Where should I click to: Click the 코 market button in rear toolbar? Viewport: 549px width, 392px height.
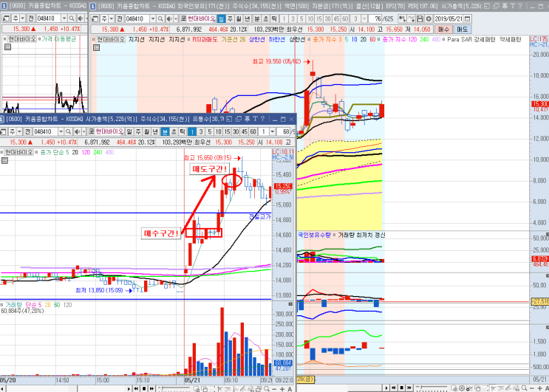pos(183,18)
